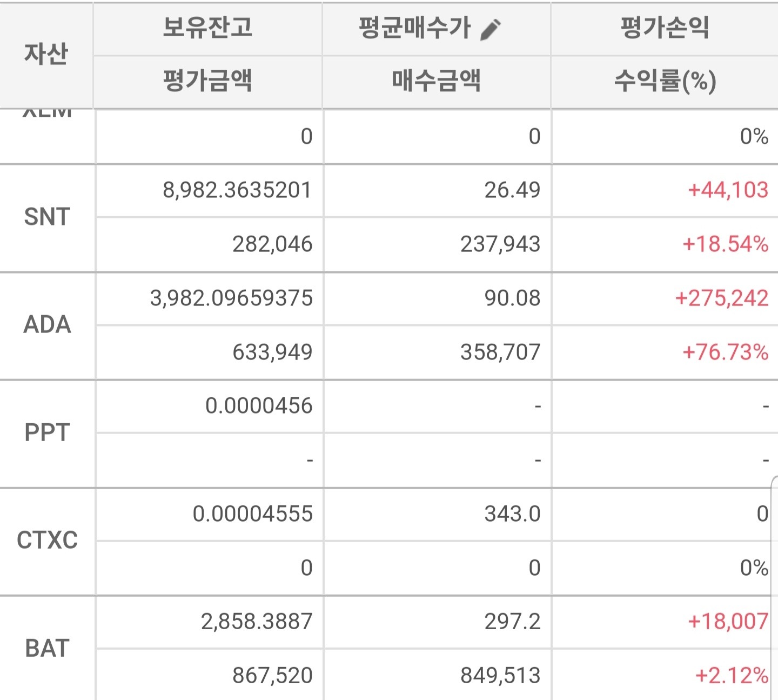The width and height of the screenshot is (778, 700).
Task: Click the 매수금액 header cell
Action: 435,80
